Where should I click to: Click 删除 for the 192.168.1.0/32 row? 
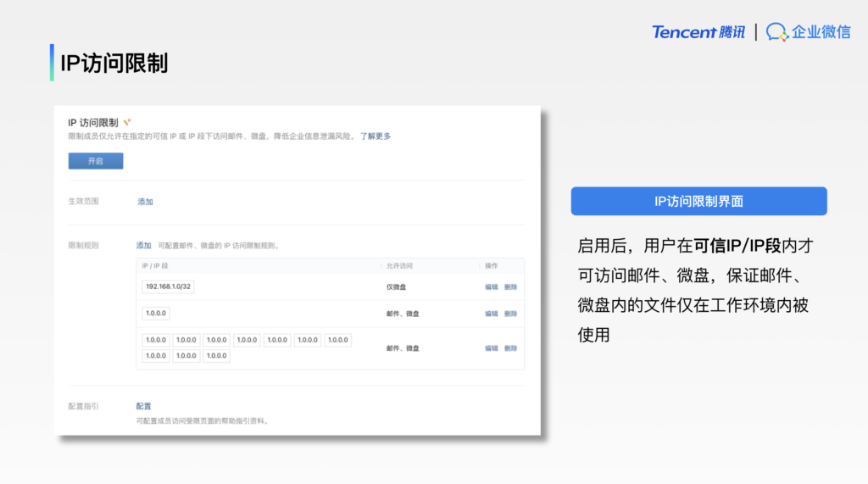tap(510, 287)
